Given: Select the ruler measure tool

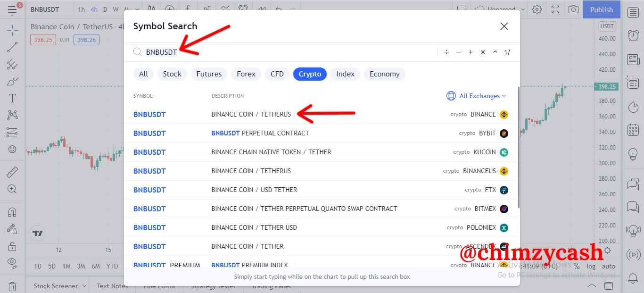Looking at the screenshot, I should pos(12,172).
